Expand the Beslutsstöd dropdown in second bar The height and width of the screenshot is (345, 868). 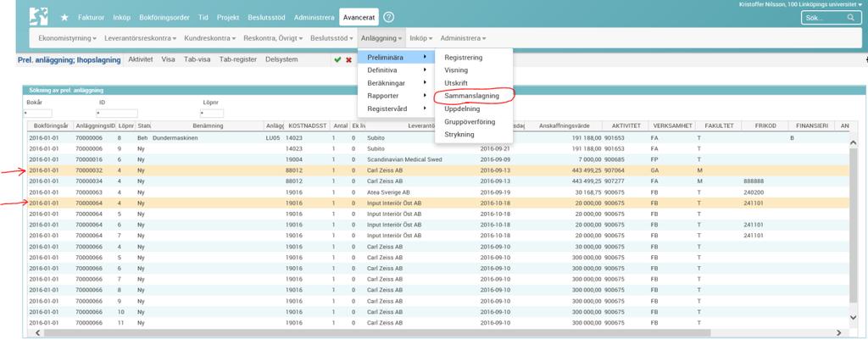point(331,38)
